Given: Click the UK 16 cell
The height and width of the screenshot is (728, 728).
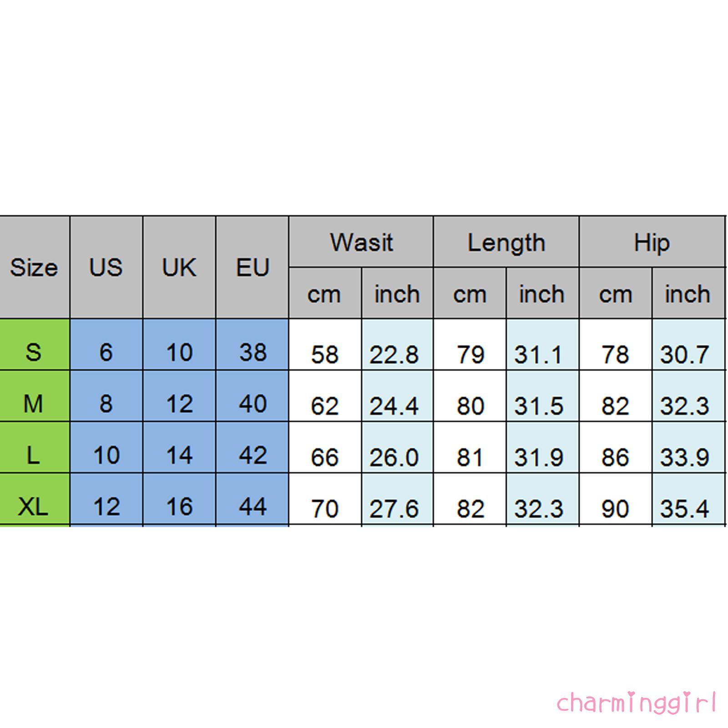Looking at the screenshot, I should [179, 506].
